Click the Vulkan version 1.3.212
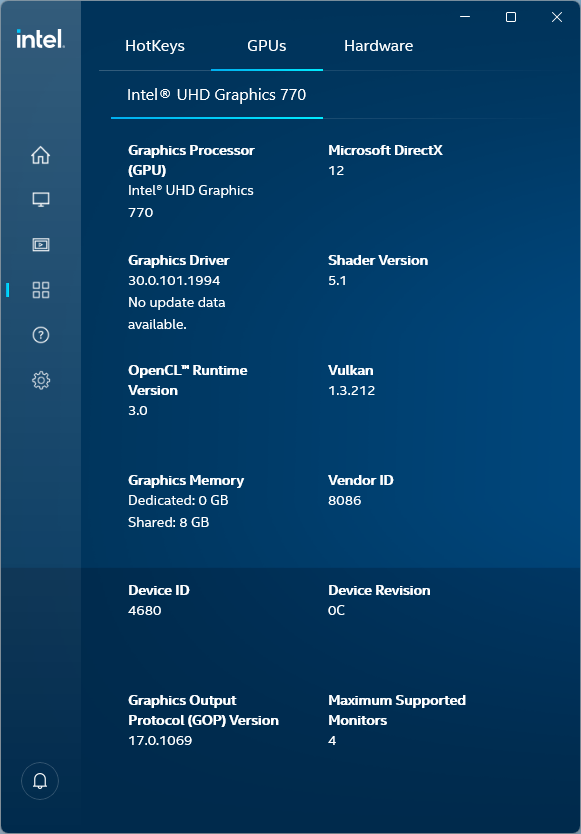 coord(352,391)
